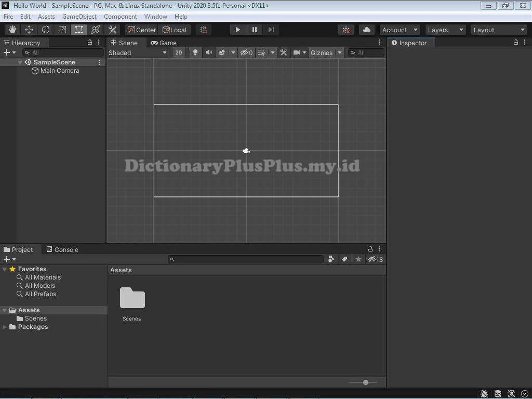532x399 pixels.
Task: Switch to the Game tab
Action: coord(164,43)
